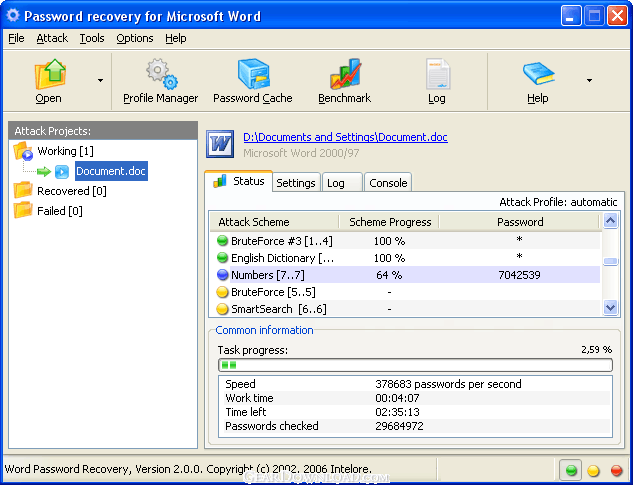This screenshot has height=485, width=633.
Task: Click the green arrow beside Document.doc
Action: pos(44,172)
